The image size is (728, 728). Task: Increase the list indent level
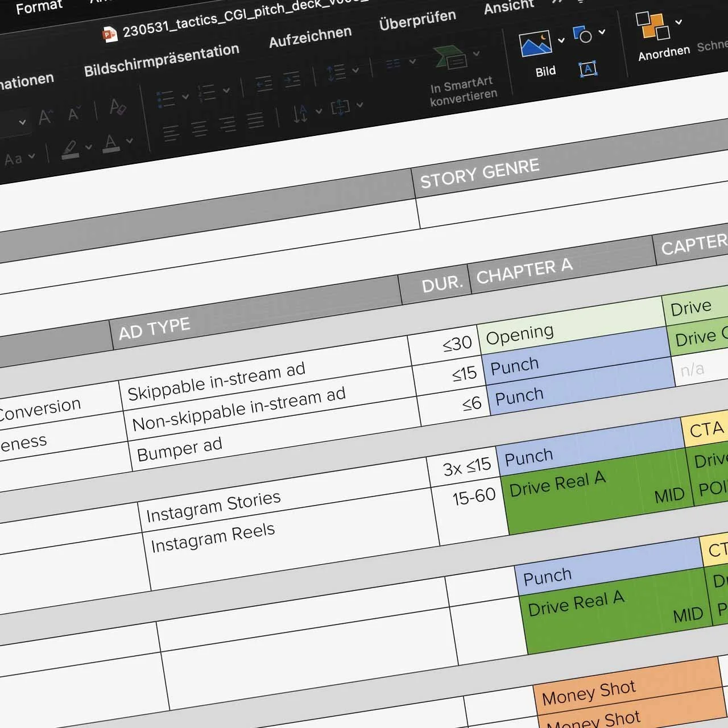pos(292,80)
